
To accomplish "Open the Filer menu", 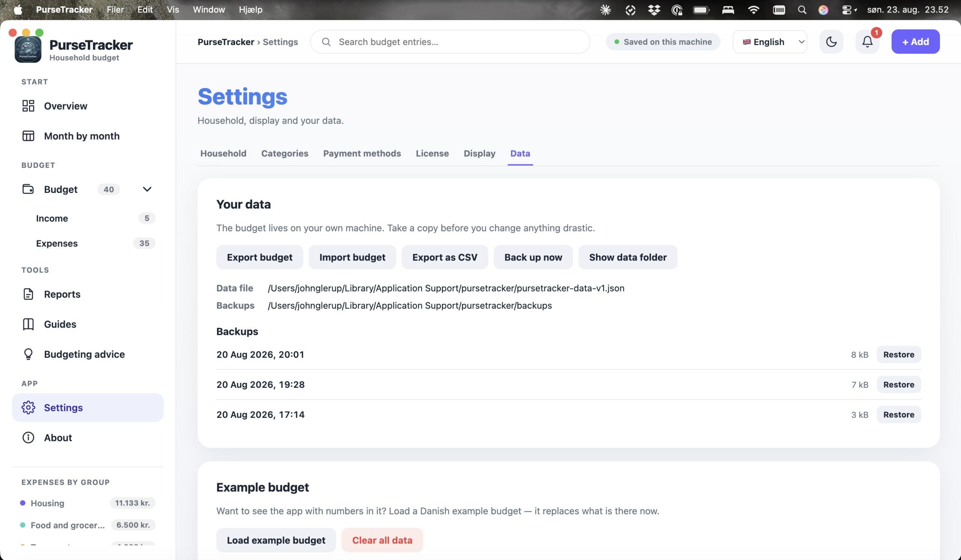I will click(115, 9).
